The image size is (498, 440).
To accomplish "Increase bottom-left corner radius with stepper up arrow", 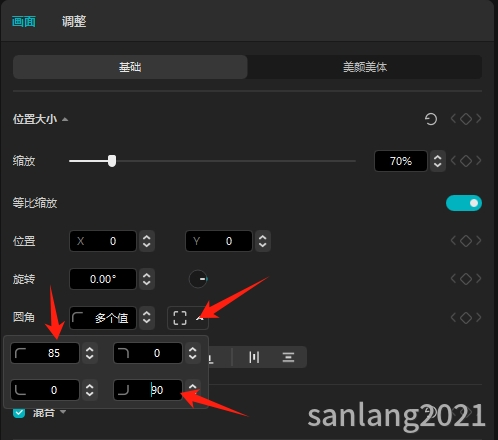I will click(x=89, y=386).
